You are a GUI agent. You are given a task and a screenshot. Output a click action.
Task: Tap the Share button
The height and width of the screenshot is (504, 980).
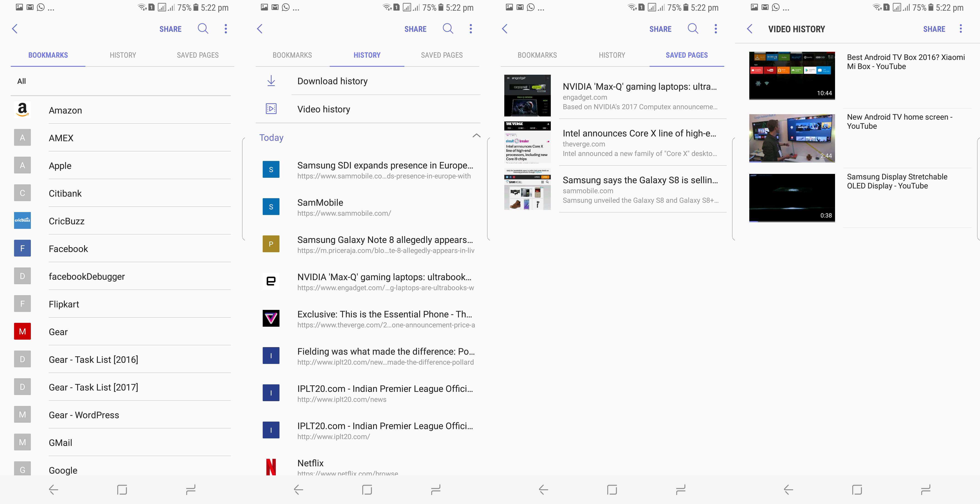(170, 29)
